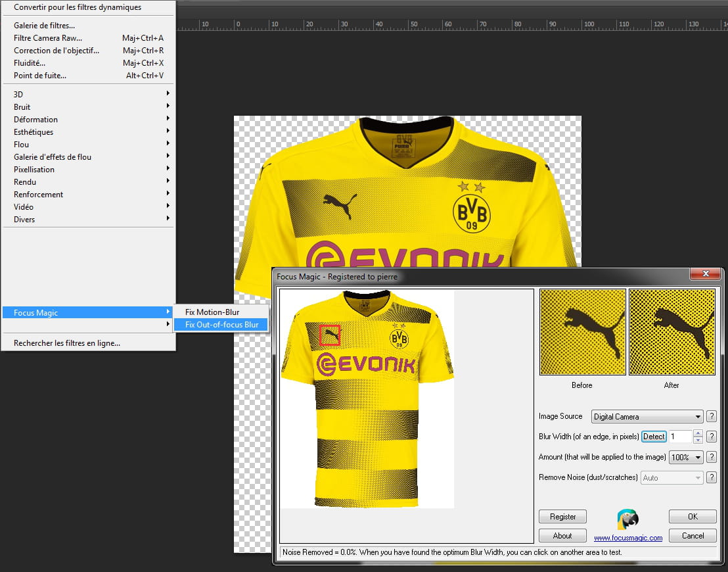
Task: Close the Focus Magic dialog
Action: [705, 274]
